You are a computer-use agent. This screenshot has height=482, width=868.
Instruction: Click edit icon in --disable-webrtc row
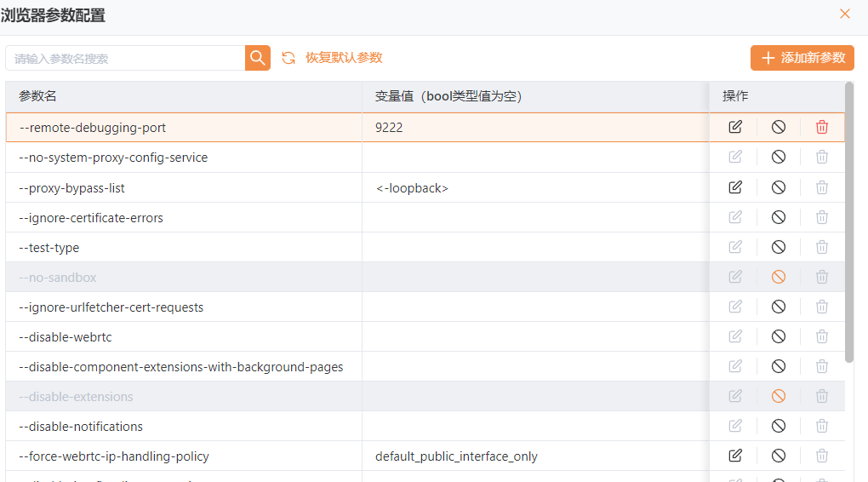[735, 336]
